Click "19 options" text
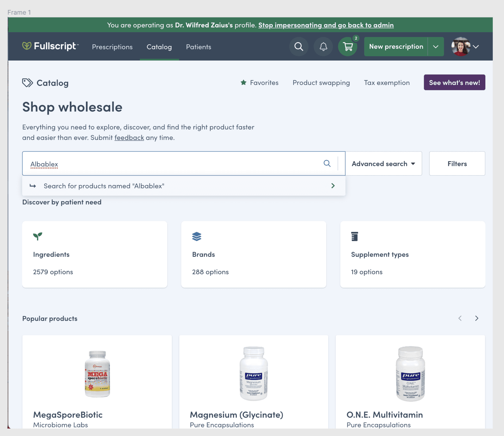The image size is (504, 436). (x=367, y=272)
